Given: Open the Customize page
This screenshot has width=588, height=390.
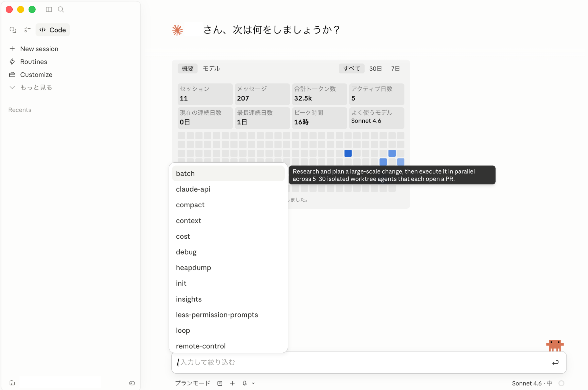Looking at the screenshot, I should 36,75.
